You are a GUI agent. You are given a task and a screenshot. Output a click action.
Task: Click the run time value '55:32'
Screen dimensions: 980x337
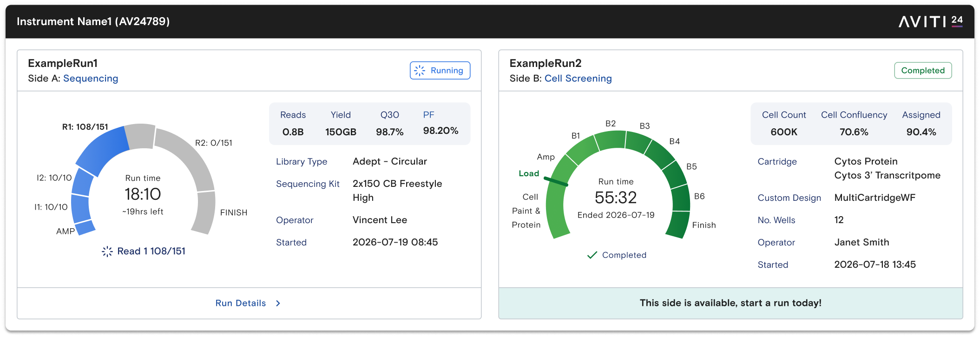coord(616,198)
